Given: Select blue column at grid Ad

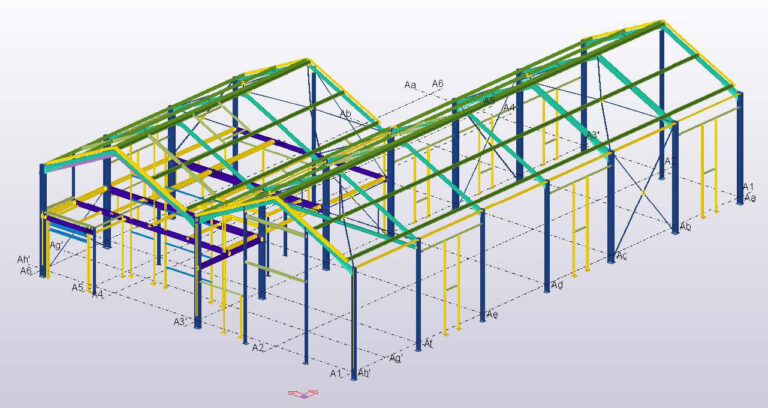Looking at the screenshot, I should (x=546, y=235).
